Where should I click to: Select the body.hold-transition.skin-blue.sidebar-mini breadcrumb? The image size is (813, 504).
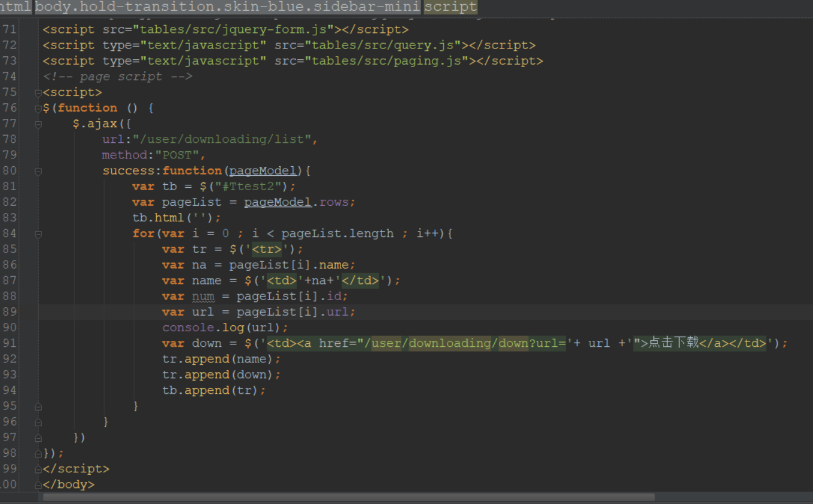pos(227,7)
